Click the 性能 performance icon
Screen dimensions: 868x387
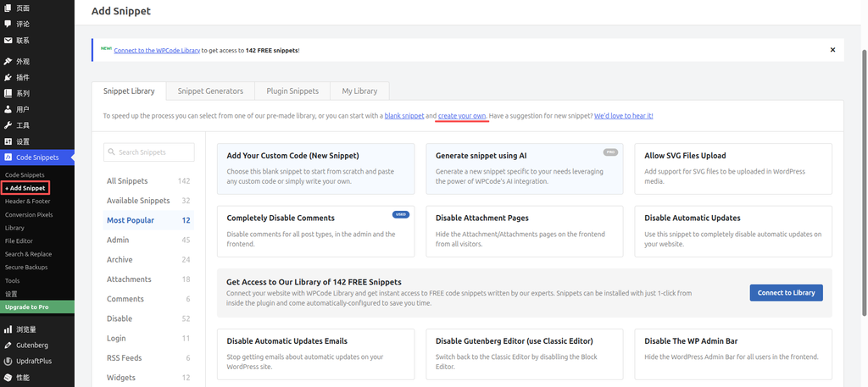[x=8, y=378]
